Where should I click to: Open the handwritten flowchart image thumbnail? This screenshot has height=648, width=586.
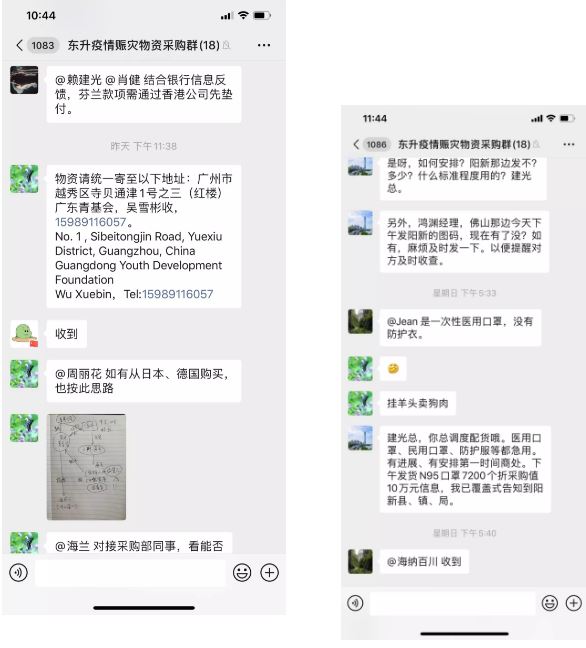tap(86, 467)
